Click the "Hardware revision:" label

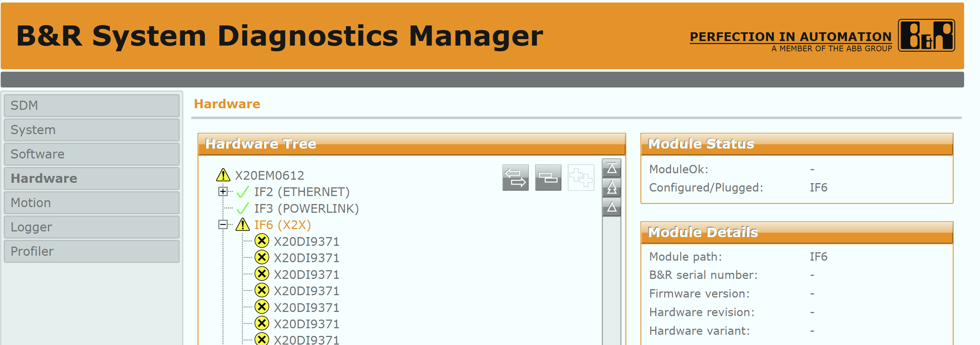pyautogui.click(x=702, y=312)
